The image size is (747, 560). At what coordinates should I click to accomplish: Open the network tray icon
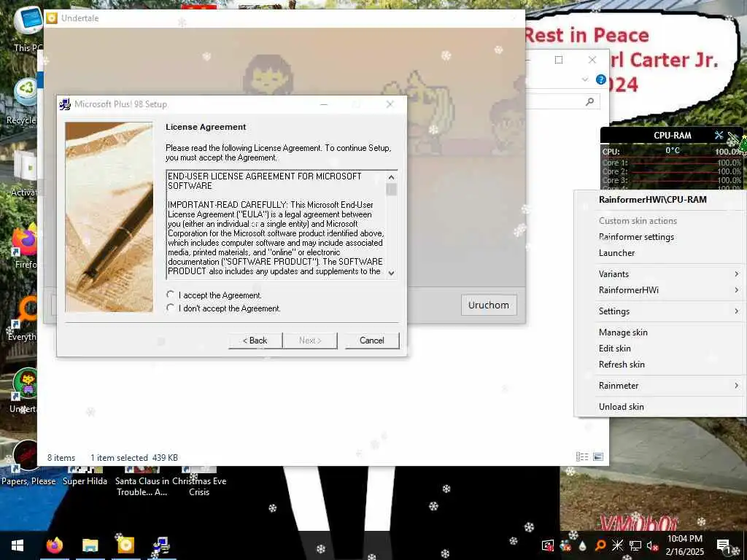click(x=635, y=545)
